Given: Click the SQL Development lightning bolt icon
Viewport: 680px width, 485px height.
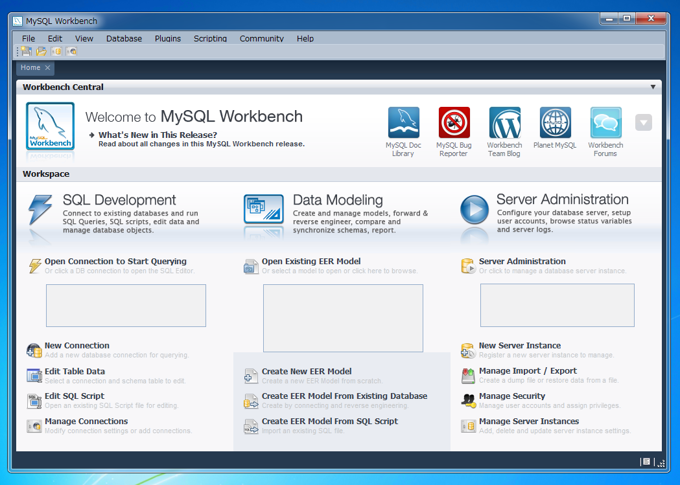Looking at the screenshot, I should (40, 210).
